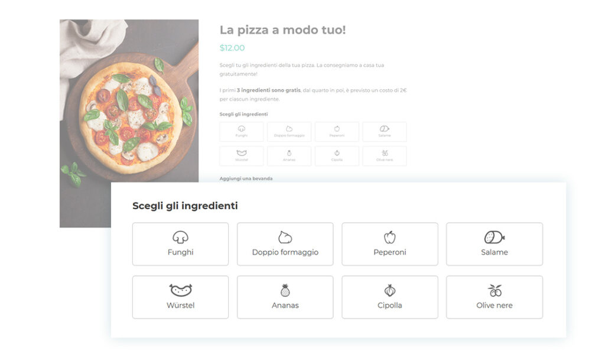Click the La pizza a modo tuo! title
The image size is (605, 364).
tap(282, 30)
